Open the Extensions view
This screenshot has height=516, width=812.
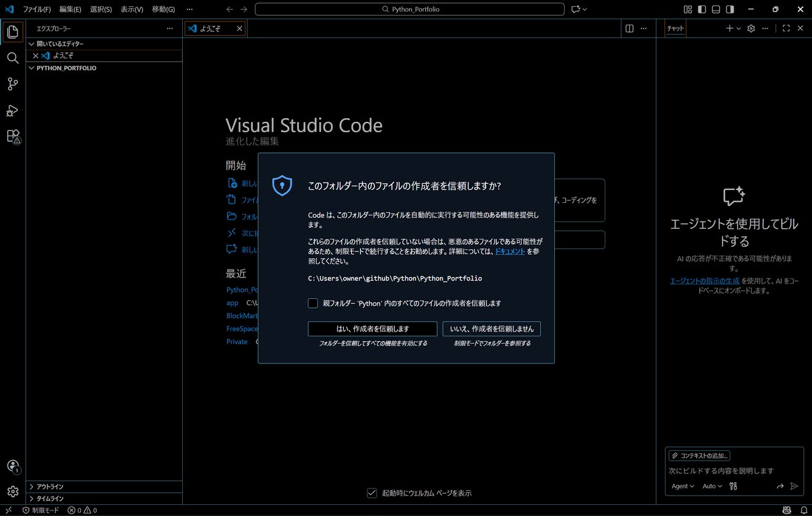pyautogui.click(x=12, y=137)
